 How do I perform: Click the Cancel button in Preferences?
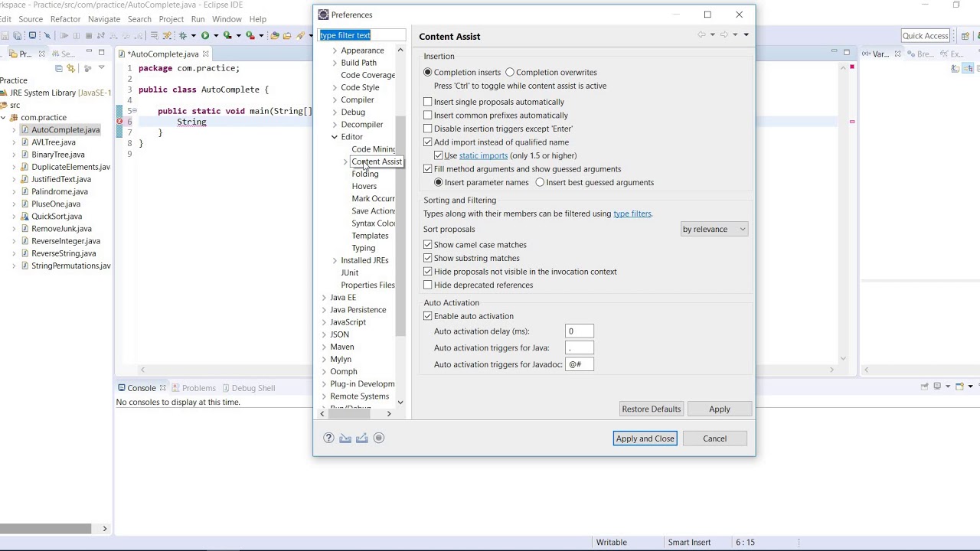(715, 439)
